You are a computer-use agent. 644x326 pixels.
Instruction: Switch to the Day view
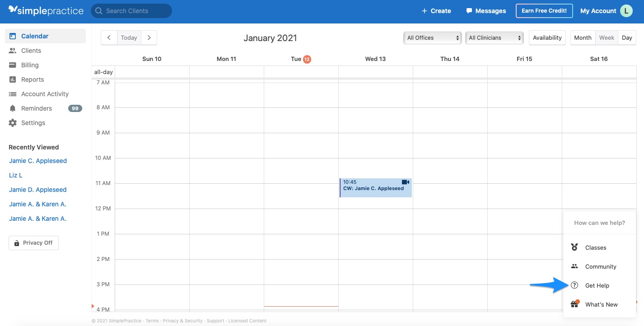point(627,38)
